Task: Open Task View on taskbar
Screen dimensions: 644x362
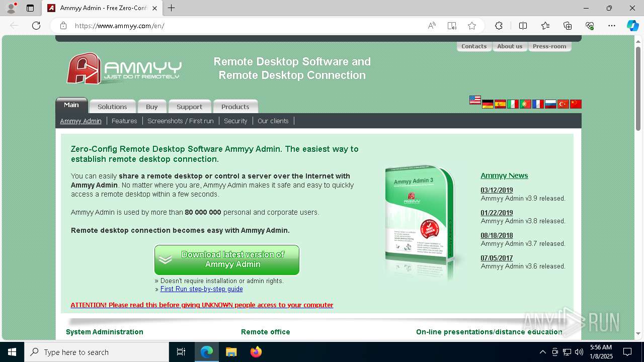Action: click(181, 352)
